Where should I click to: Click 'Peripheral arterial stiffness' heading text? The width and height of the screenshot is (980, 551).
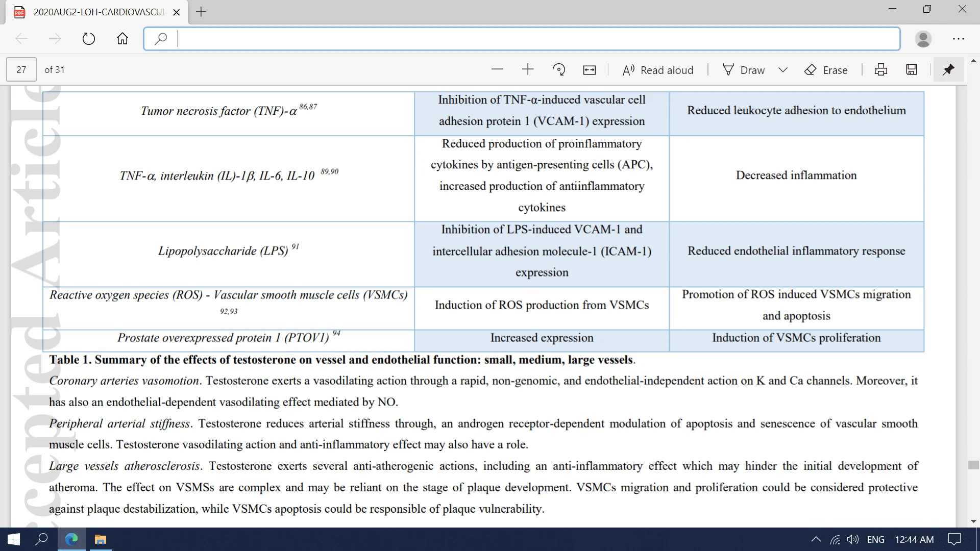pyautogui.click(x=119, y=423)
